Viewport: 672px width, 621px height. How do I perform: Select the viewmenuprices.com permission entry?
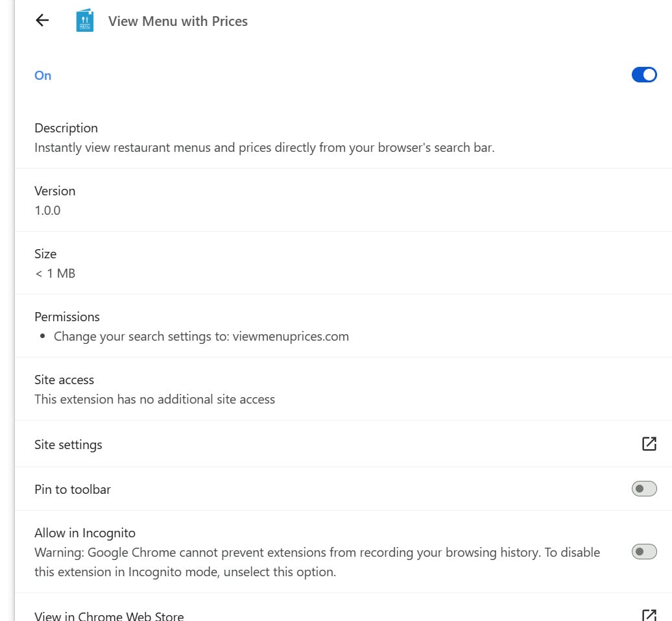click(x=201, y=336)
